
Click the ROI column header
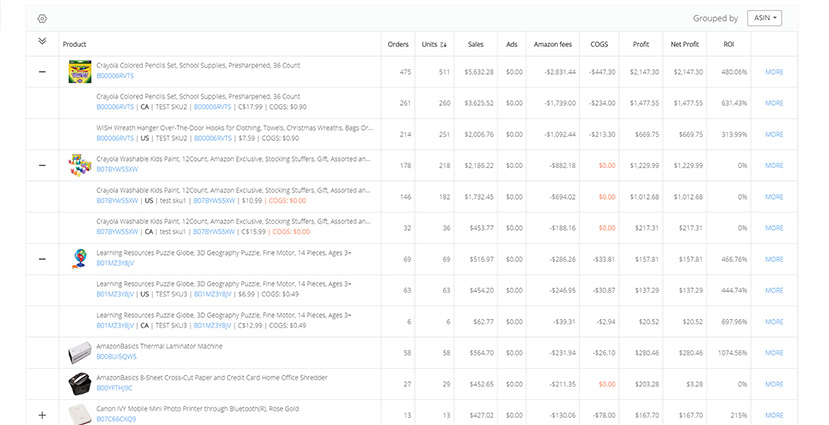click(729, 44)
